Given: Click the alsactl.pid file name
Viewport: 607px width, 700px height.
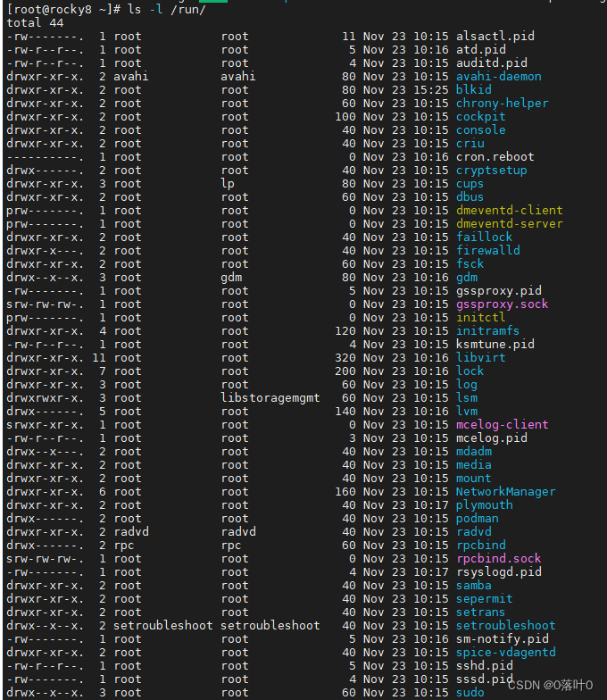Looking at the screenshot, I should point(495,36).
